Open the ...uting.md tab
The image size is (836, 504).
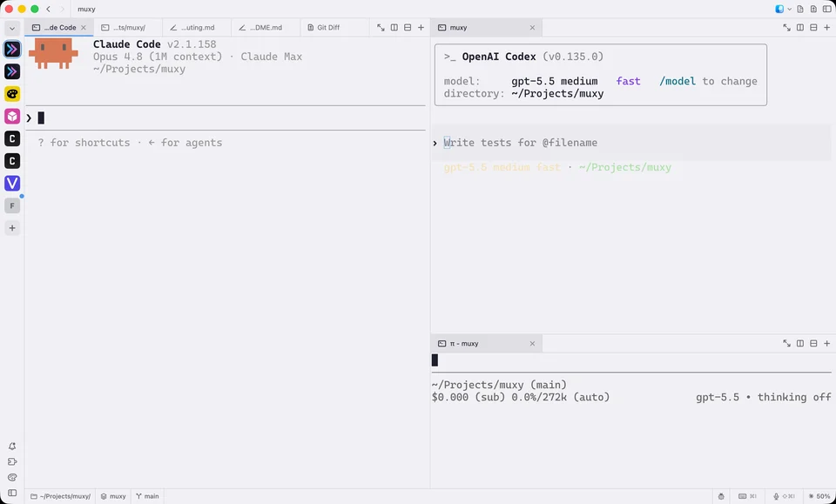[197, 28]
